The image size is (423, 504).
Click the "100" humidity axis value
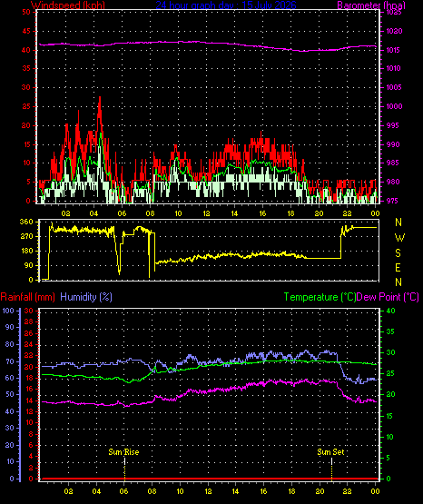click(8, 311)
